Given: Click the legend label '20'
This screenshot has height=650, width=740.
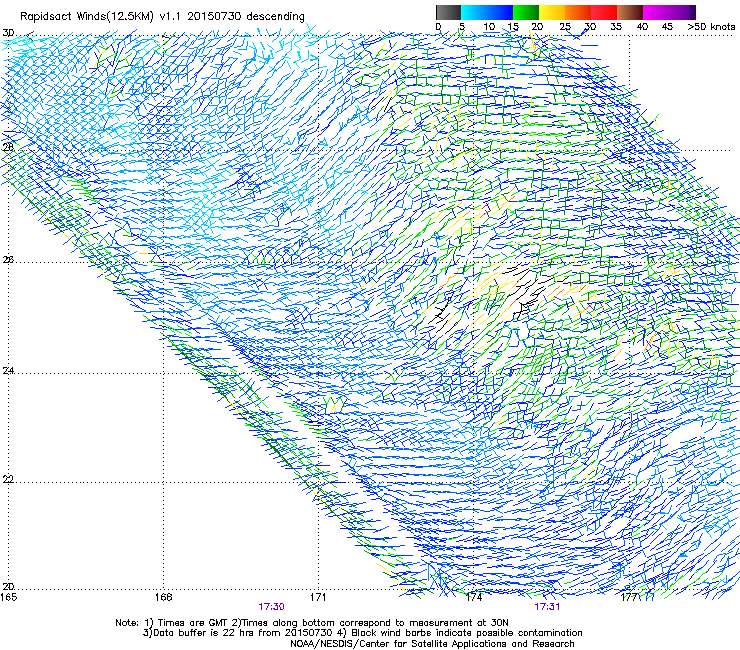Looking at the screenshot, I should [x=537, y=26].
